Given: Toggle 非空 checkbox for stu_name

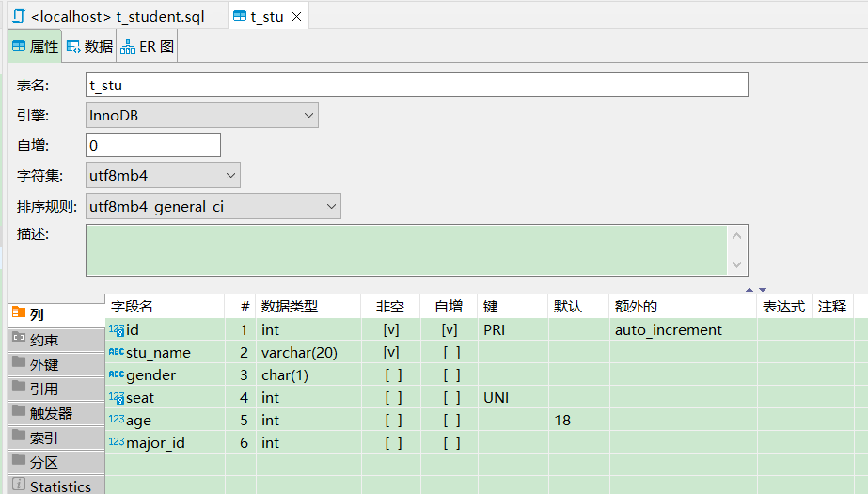Looking at the screenshot, I should 391,353.
